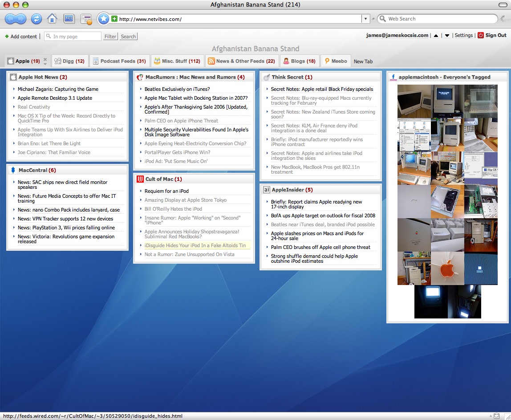
Task: Expand 'Palm CEO brushes off Apple' arrow
Action: (x=267, y=247)
